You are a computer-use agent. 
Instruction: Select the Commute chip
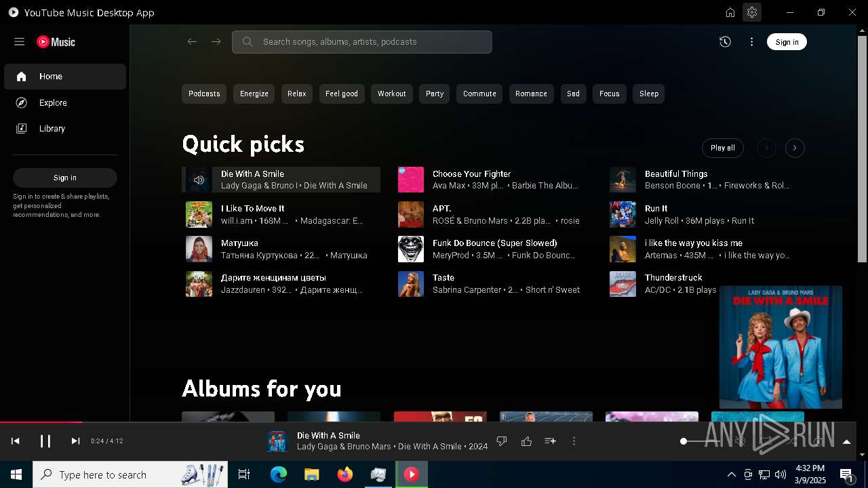479,94
